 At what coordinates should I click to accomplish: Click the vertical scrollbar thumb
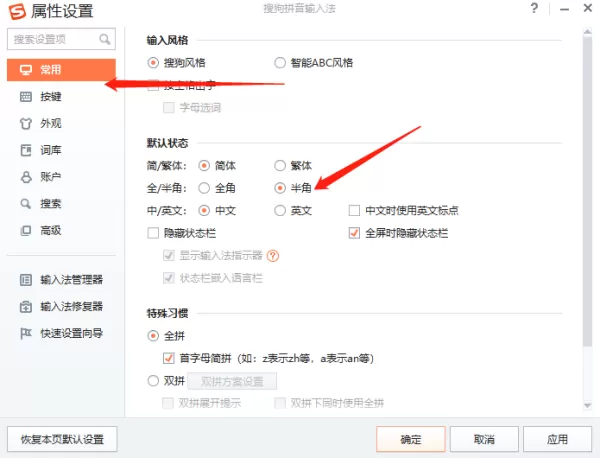click(x=587, y=192)
